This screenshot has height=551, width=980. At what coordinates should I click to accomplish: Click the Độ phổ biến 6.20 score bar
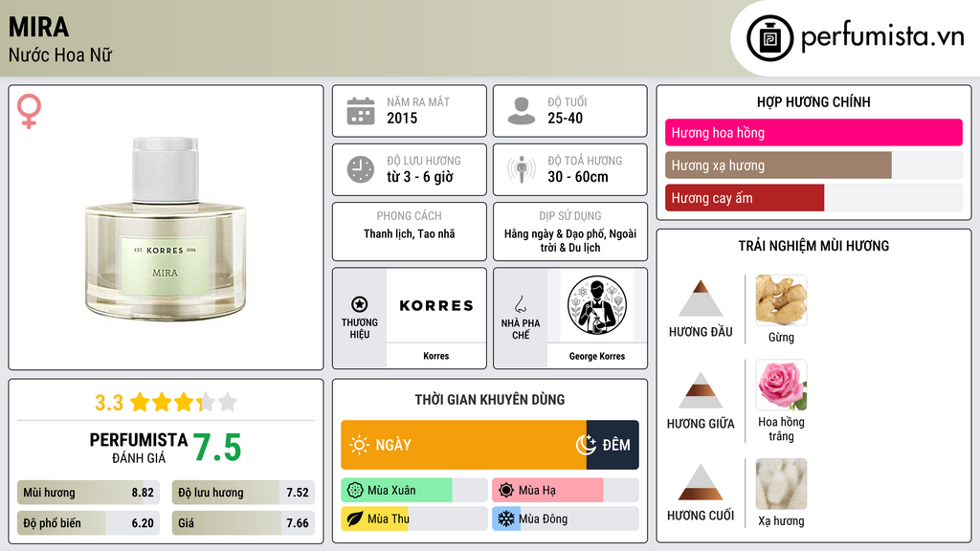click(89, 523)
